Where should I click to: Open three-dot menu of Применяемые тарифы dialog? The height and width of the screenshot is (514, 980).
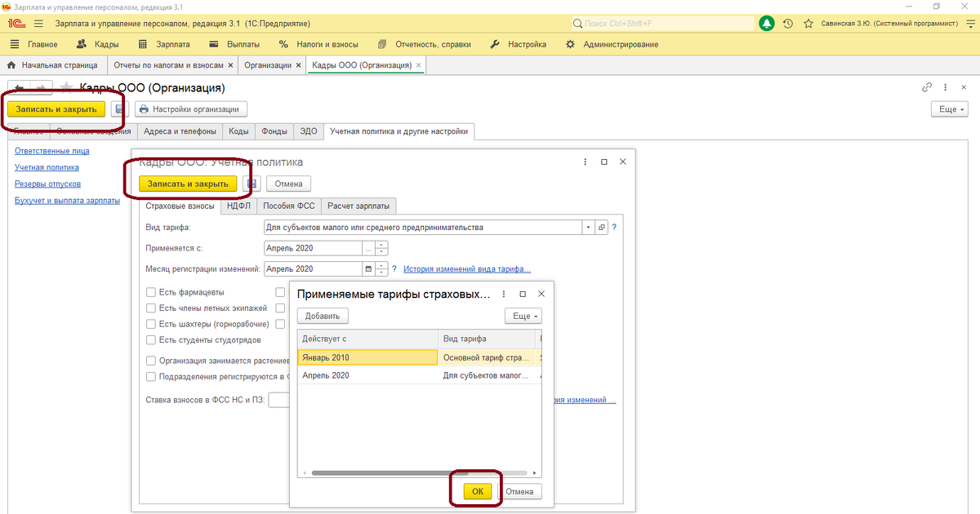coord(503,294)
